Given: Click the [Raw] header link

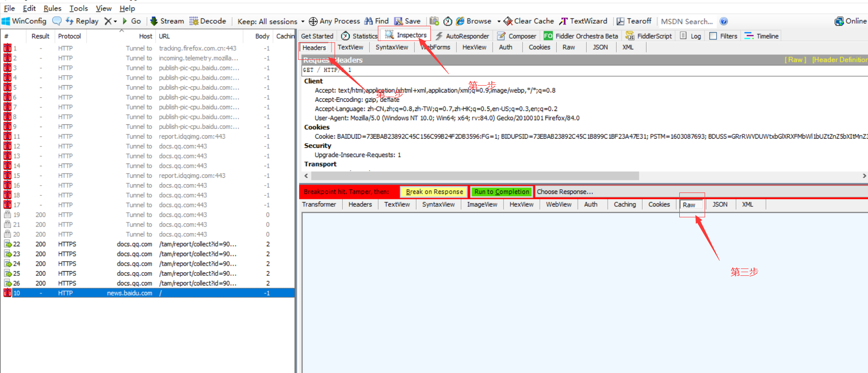Looking at the screenshot, I should 795,60.
